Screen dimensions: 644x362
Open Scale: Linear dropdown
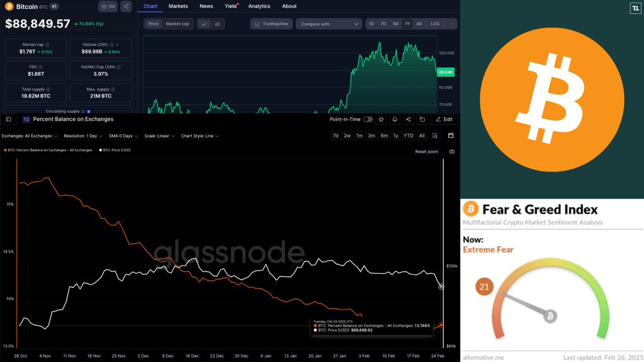160,136
